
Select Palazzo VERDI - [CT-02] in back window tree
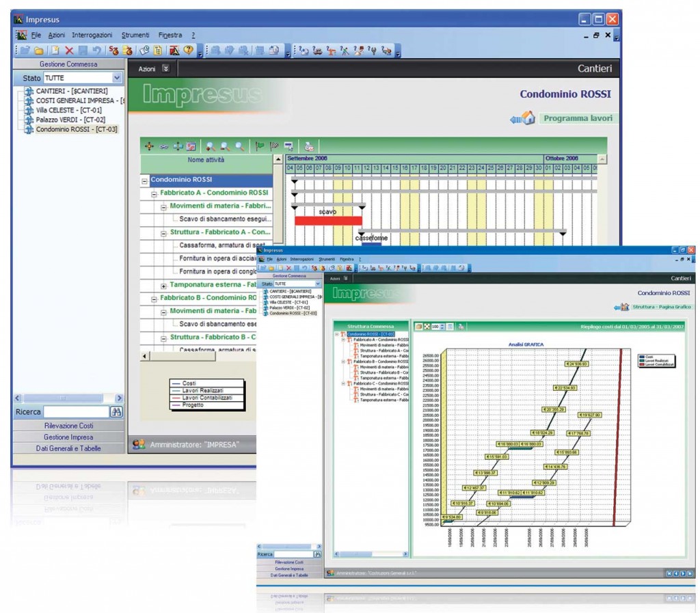(x=70, y=120)
